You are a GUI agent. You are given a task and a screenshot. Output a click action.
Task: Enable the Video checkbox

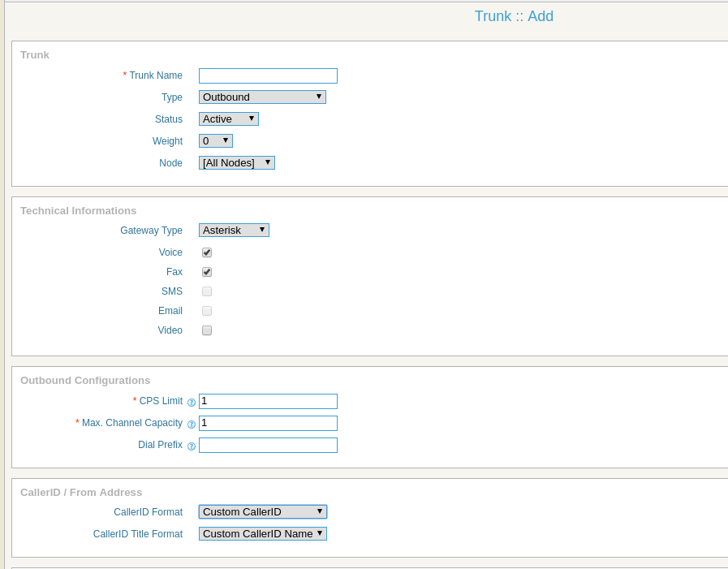point(207,330)
